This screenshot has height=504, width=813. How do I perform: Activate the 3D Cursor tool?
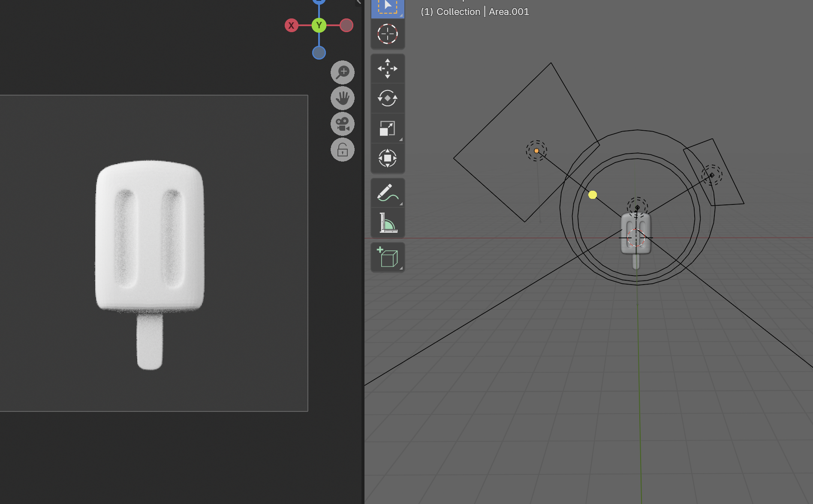387,34
